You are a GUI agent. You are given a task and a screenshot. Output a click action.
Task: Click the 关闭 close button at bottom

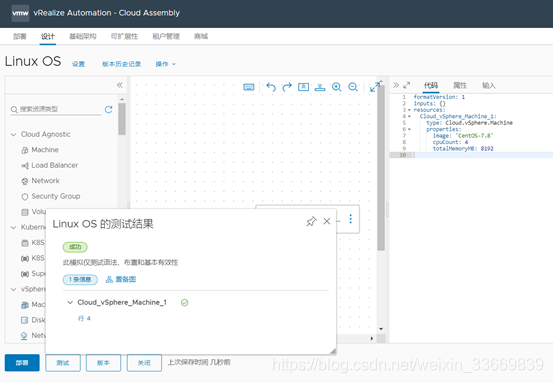coord(144,363)
